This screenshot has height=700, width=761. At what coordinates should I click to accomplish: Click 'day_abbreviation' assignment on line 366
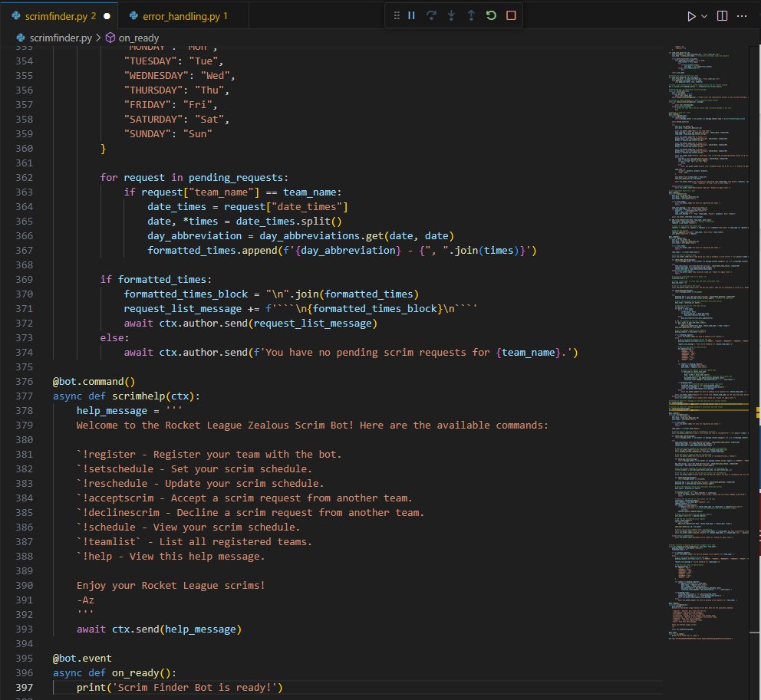(x=195, y=235)
